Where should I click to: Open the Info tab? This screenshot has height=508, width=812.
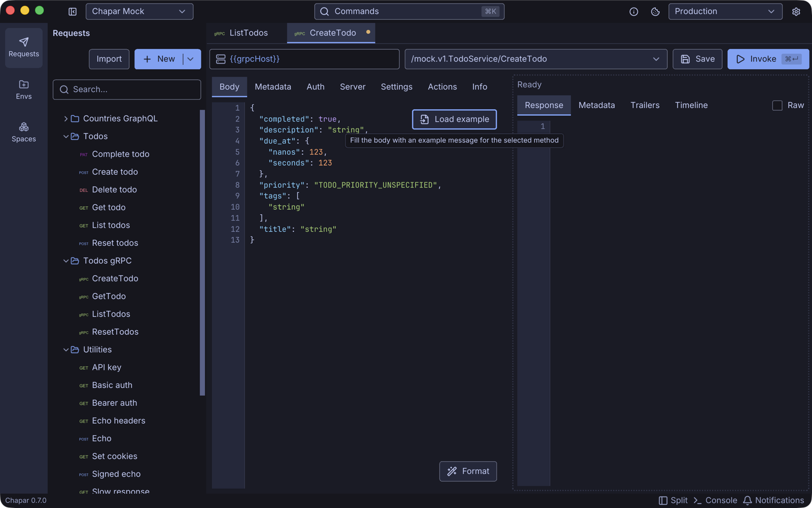tap(480, 87)
